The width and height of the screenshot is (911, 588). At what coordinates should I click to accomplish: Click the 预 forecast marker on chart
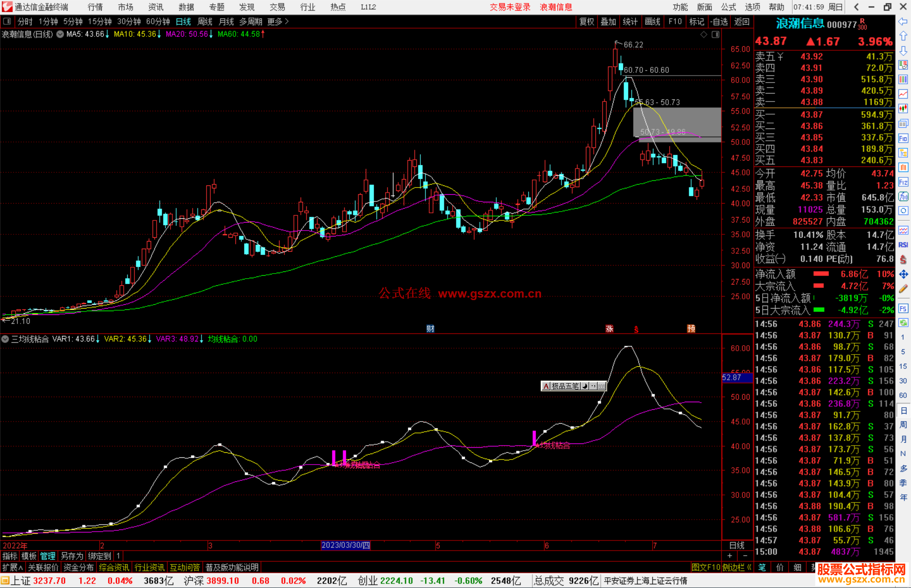click(691, 329)
